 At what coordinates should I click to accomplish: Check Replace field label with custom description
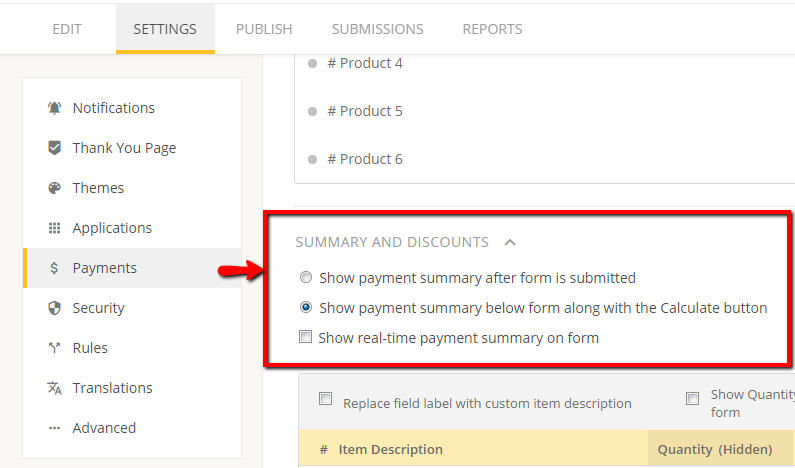(326, 399)
